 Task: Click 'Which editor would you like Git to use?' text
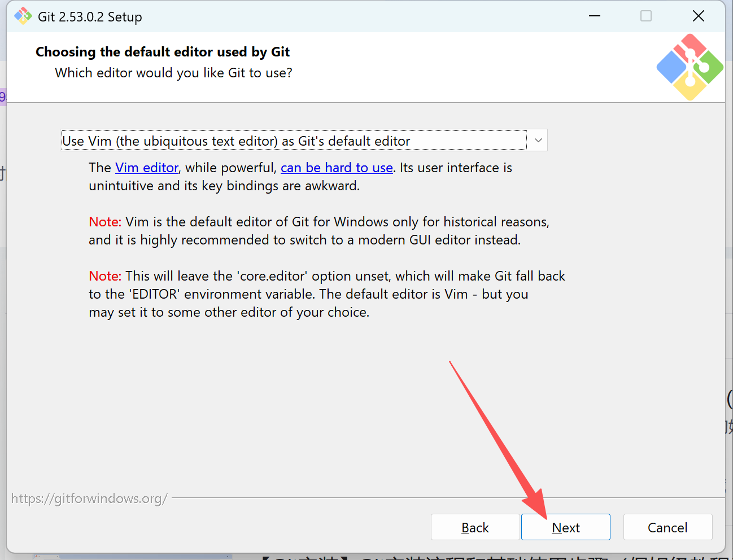point(173,73)
